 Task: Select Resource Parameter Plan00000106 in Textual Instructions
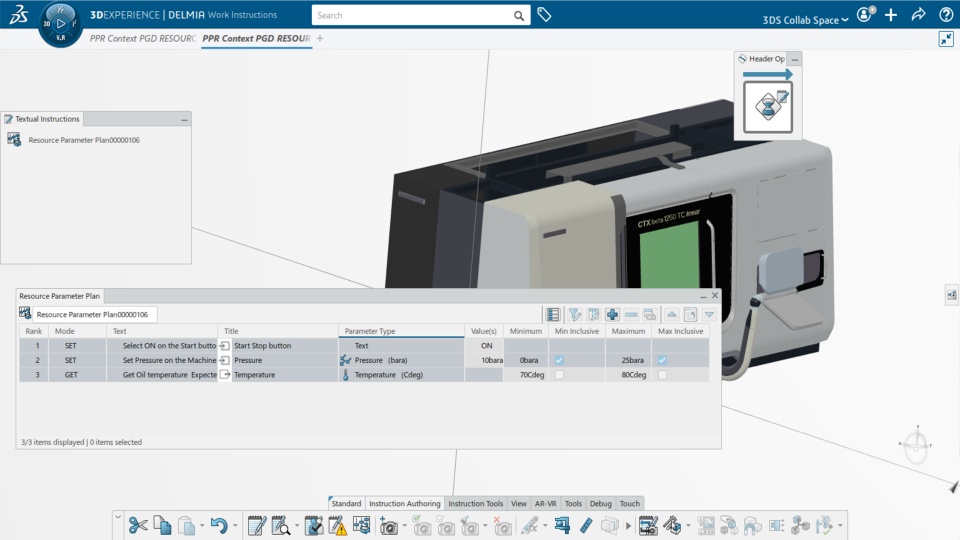click(84, 140)
